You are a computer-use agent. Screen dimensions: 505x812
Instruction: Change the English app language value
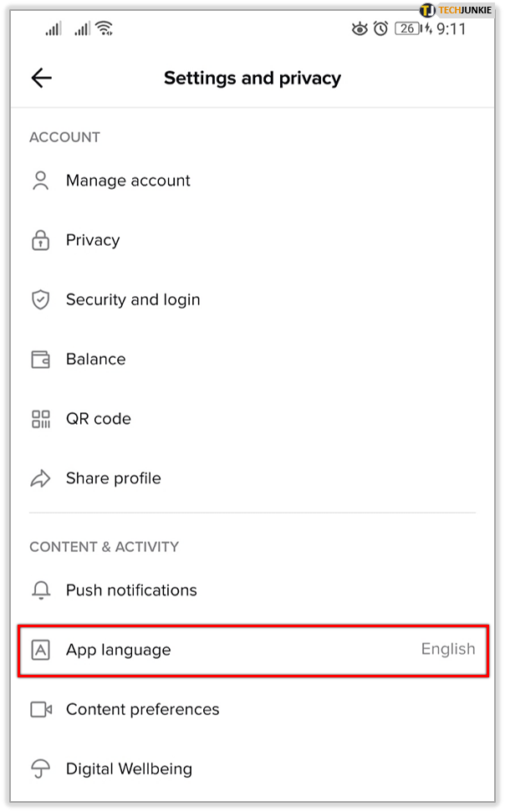click(x=448, y=649)
